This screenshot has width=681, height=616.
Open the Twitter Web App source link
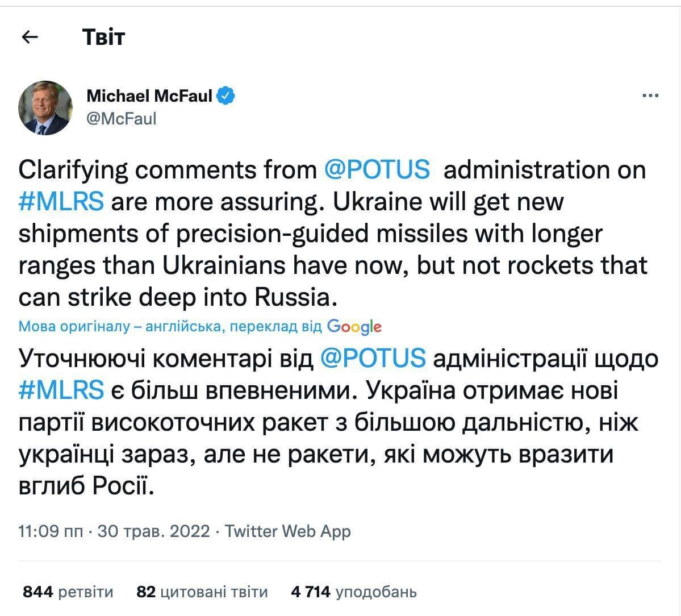[288, 531]
